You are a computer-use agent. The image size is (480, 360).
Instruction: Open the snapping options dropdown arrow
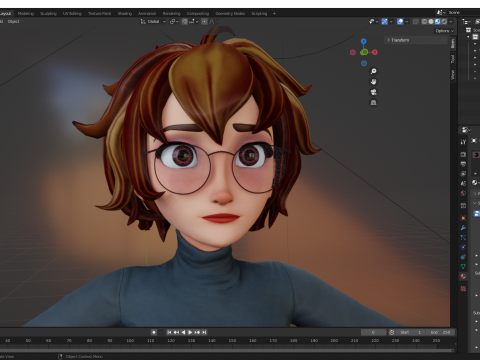tap(194, 21)
